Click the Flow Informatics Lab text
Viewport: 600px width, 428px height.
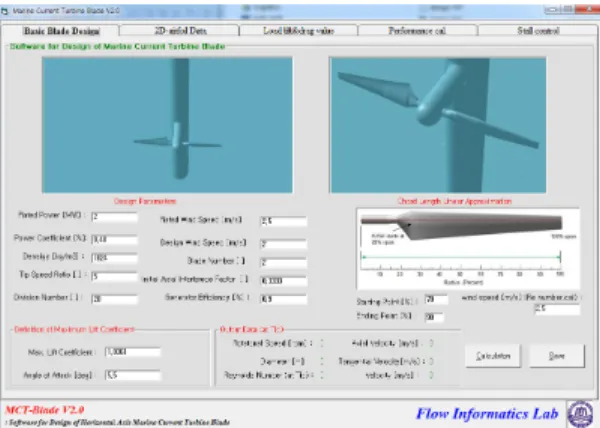click(487, 414)
